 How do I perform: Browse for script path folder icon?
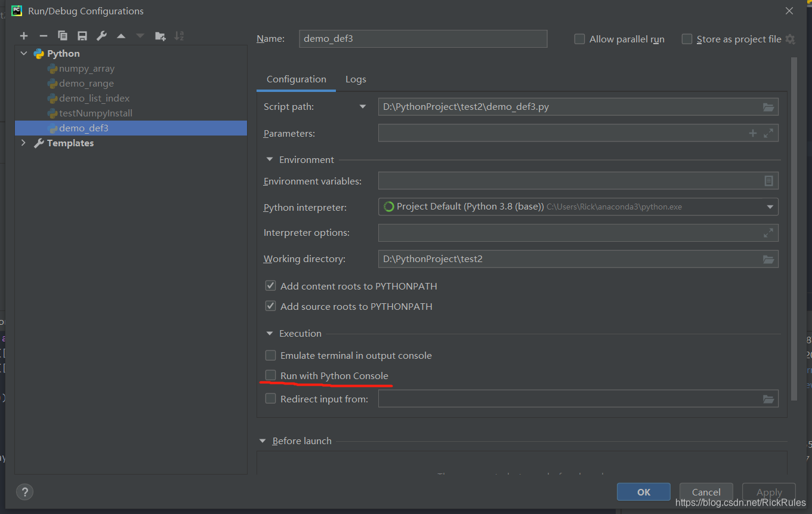768,107
